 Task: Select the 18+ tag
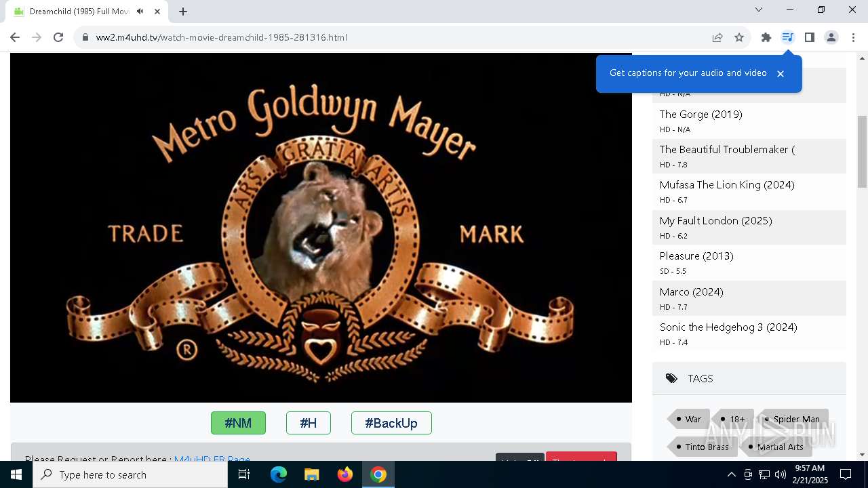(733, 419)
